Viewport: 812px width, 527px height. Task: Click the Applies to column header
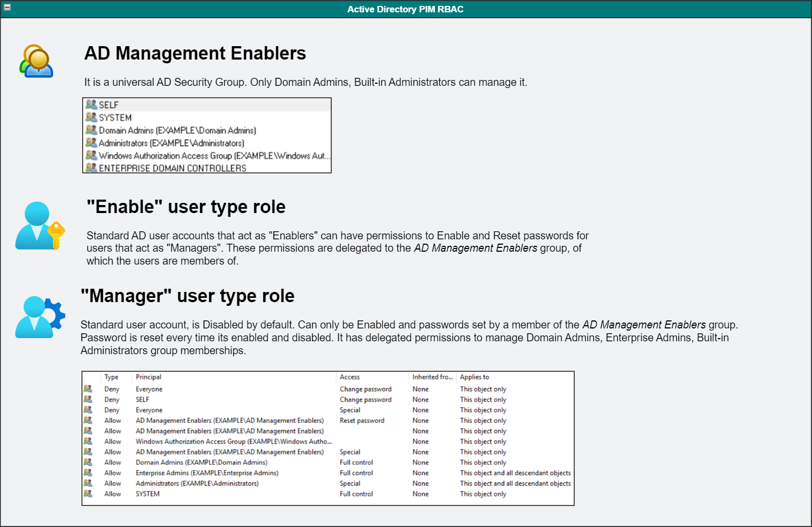474,377
